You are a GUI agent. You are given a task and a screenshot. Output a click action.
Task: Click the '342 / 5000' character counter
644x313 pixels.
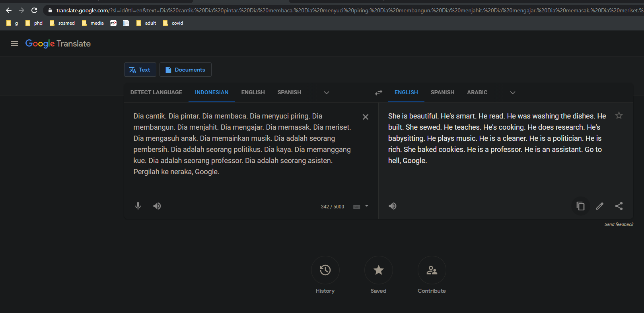(333, 207)
